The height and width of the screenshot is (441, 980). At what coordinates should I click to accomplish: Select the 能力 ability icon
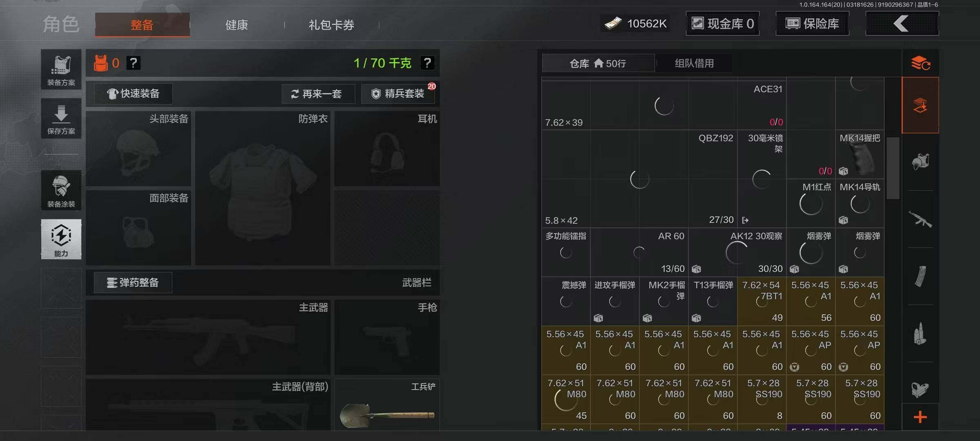point(61,239)
